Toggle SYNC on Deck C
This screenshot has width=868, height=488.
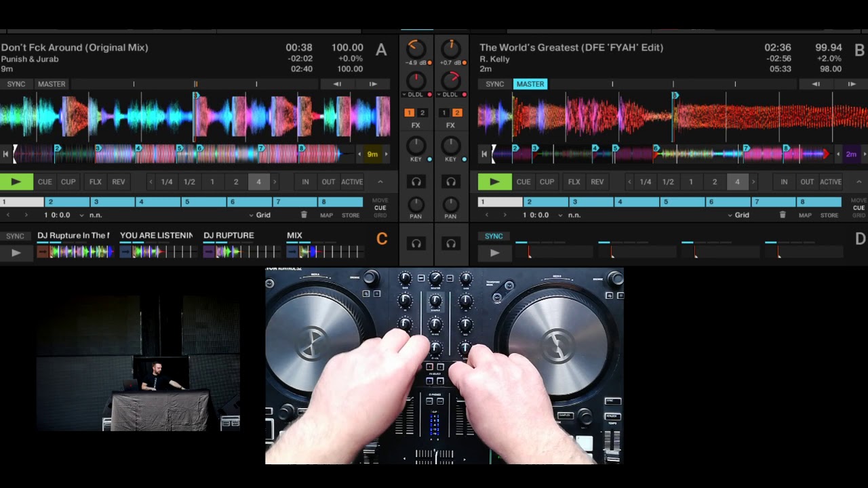tap(15, 236)
